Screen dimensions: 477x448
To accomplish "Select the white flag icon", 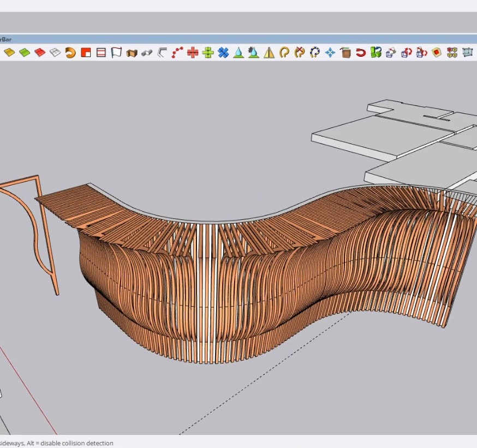I will point(116,52).
